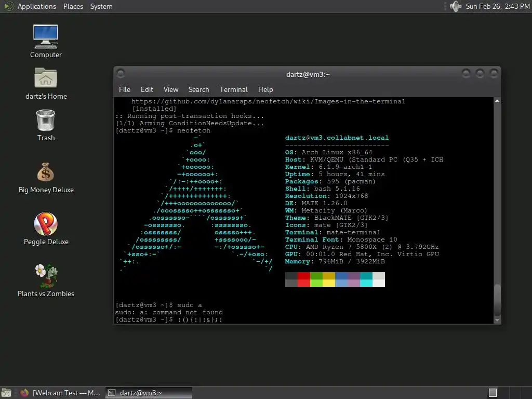Click the 'Running post-transaction hooks' line
532x399 pixels.
click(190, 116)
